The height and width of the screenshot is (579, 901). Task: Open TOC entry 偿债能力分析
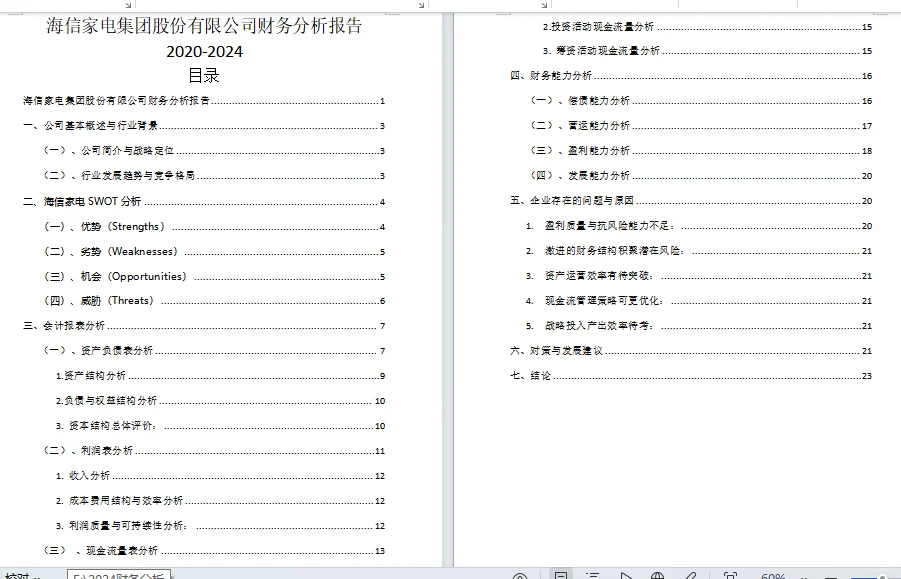701,101
